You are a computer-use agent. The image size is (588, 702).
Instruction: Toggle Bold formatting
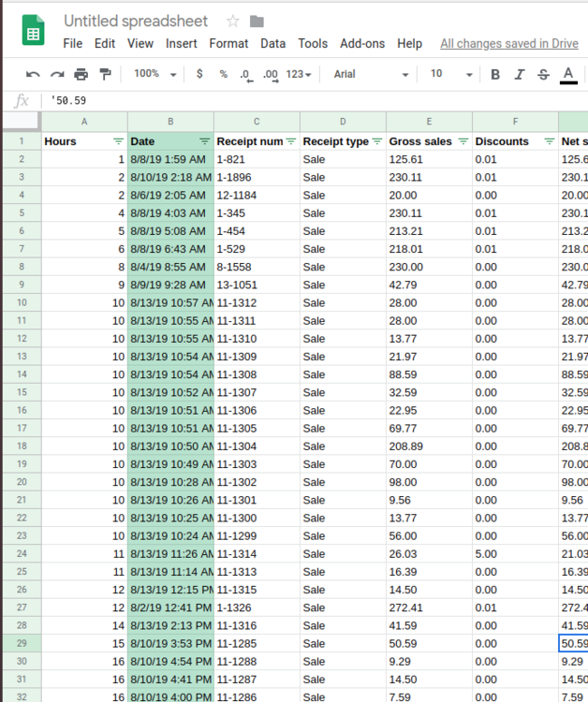tap(495, 74)
